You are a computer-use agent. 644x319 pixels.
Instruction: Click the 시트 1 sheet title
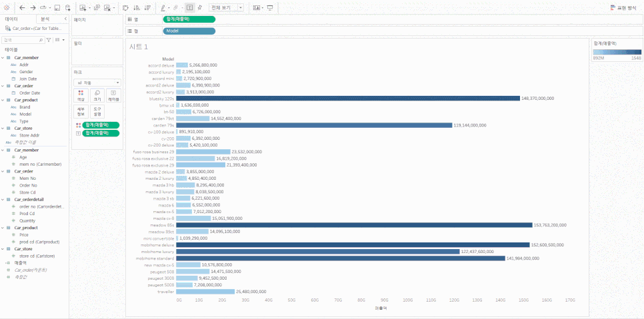tap(138, 47)
